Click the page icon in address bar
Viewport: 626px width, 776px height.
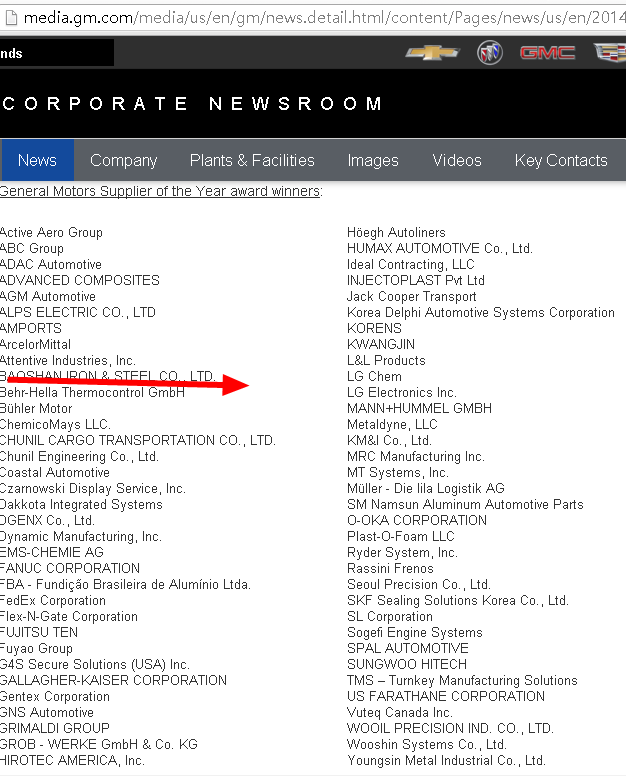[10, 18]
